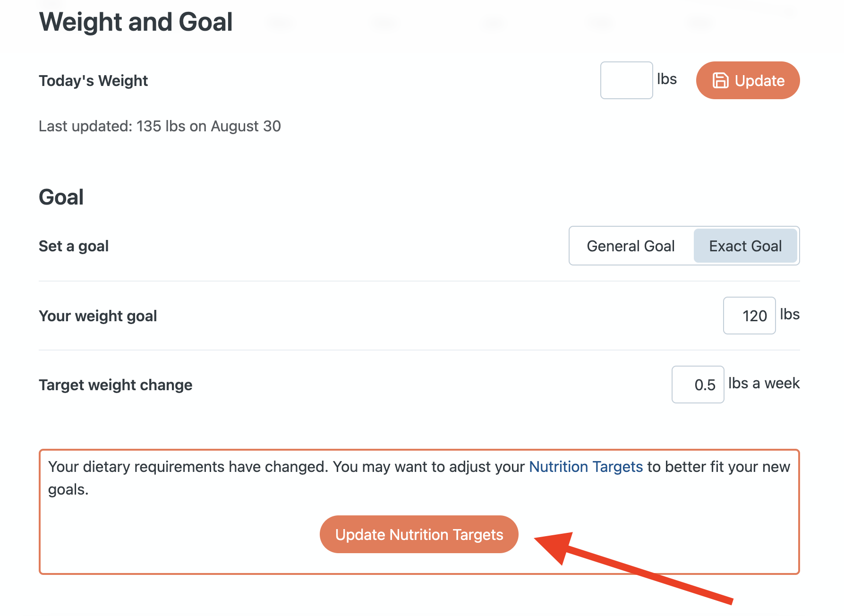Click the Today's Weight label
844x616 pixels.
pyautogui.click(x=94, y=81)
